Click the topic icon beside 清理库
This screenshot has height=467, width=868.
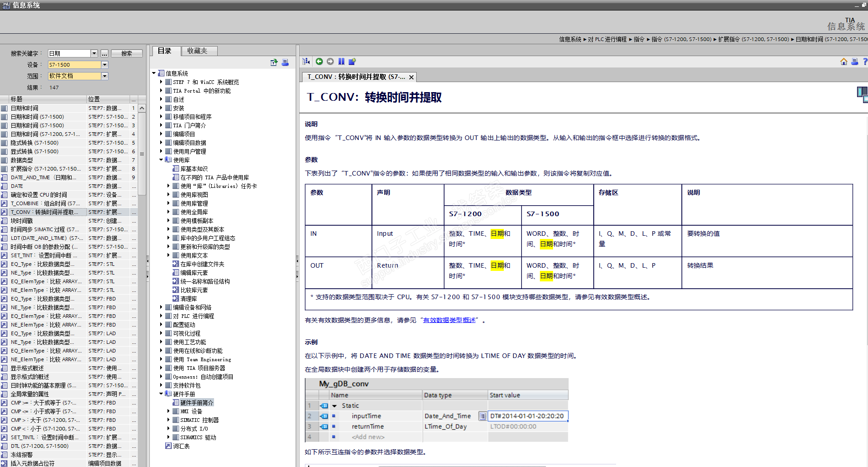(x=176, y=299)
